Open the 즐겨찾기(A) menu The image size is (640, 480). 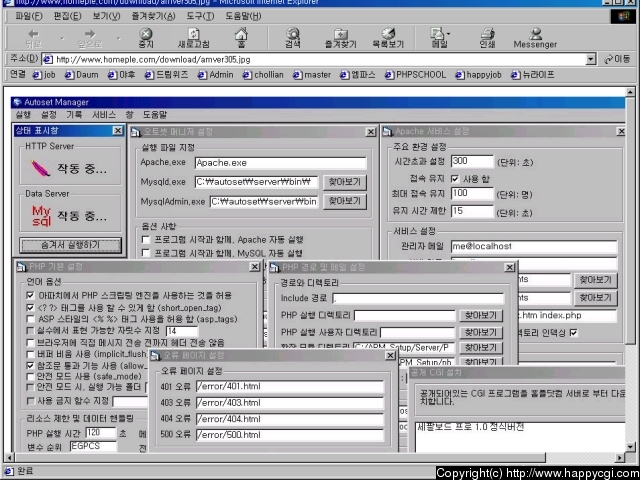tap(153, 16)
